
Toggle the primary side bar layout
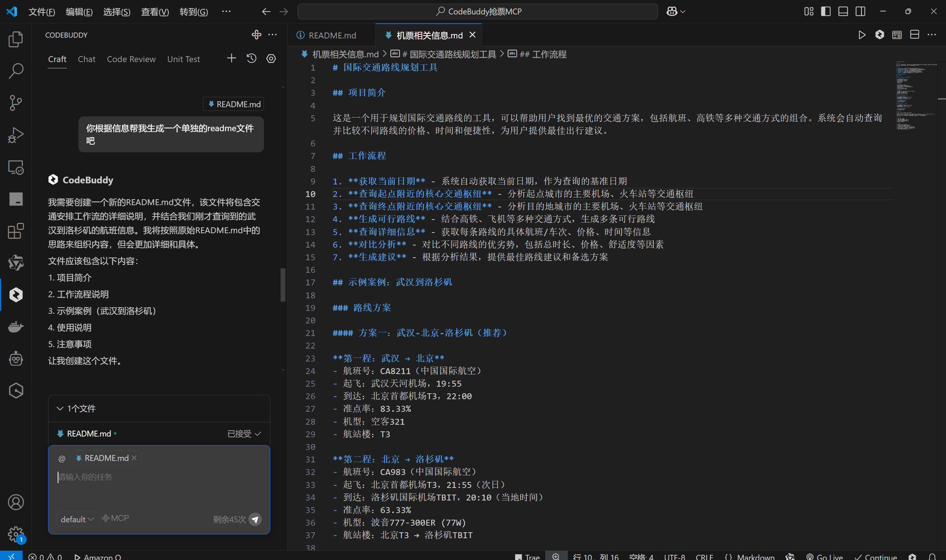[x=825, y=11]
